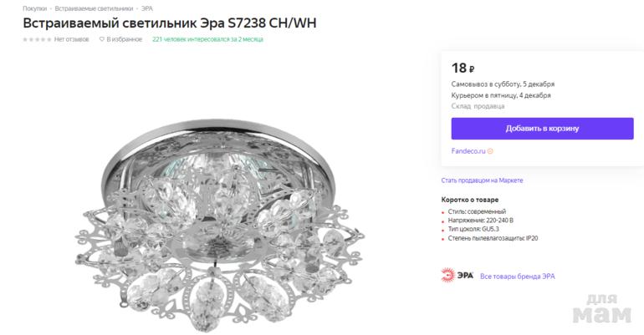Open the Покупки breadcrumb

[34, 8]
